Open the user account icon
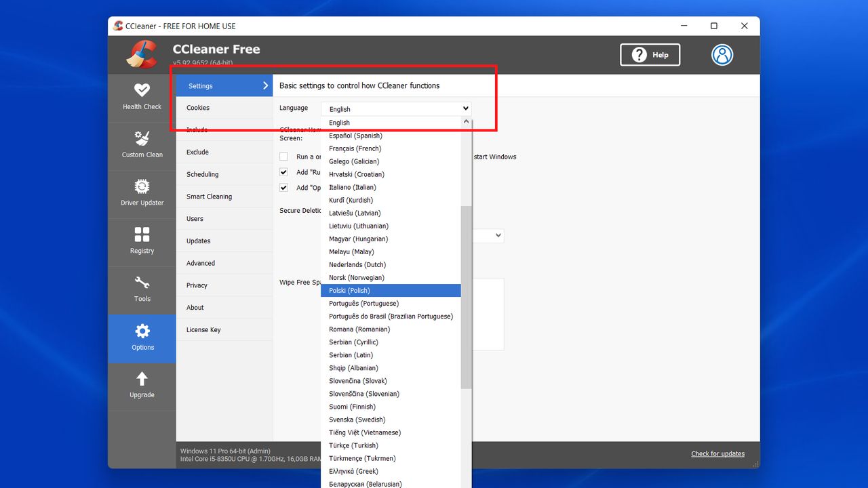This screenshot has height=488, width=868. 722,55
